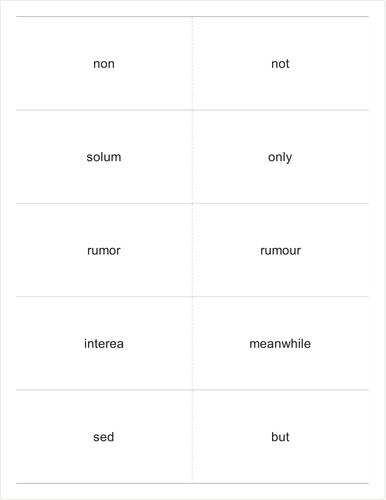The width and height of the screenshot is (386, 500).
Task: Click the Latin word 'sed'
Action: (x=104, y=437)
